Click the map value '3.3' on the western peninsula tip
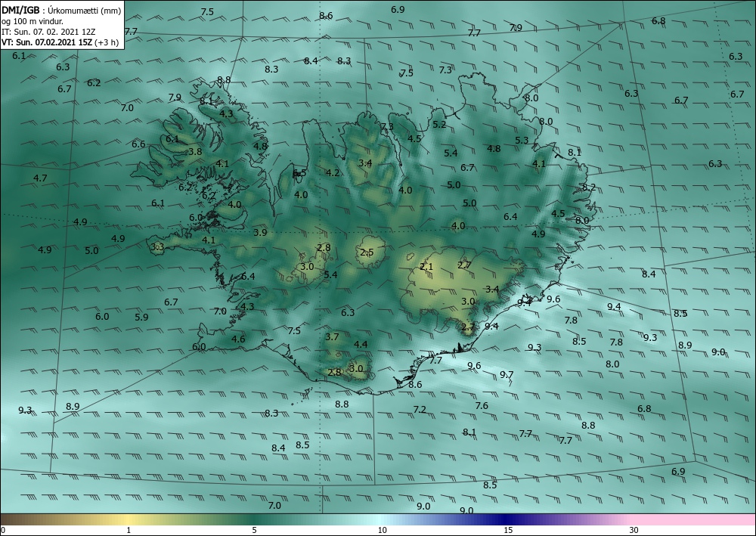The image size is (756, 536). (157, 246)
